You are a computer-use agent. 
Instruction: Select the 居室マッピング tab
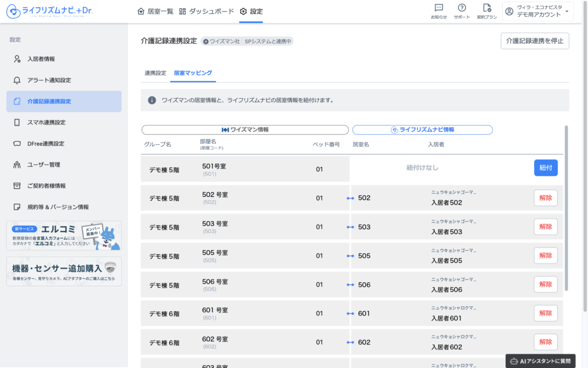click(x=193, y=73)
